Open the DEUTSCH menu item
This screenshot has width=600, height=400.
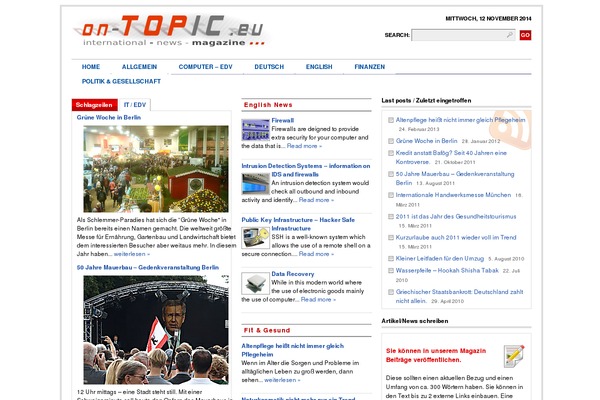pyautogui.click(x=269, y=67)
